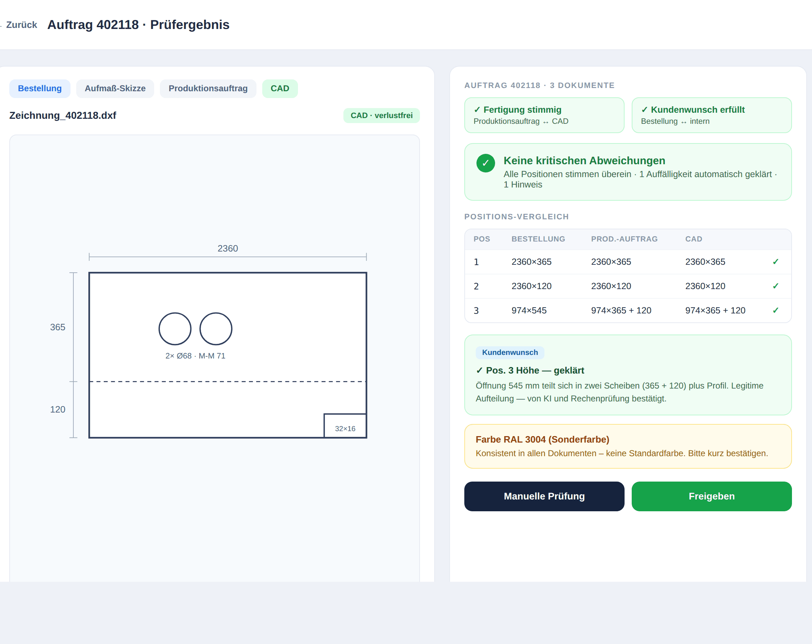Click the Manuelle Prüfung button
The width and height of the screenshot is (812, 644).
[544, 496]
